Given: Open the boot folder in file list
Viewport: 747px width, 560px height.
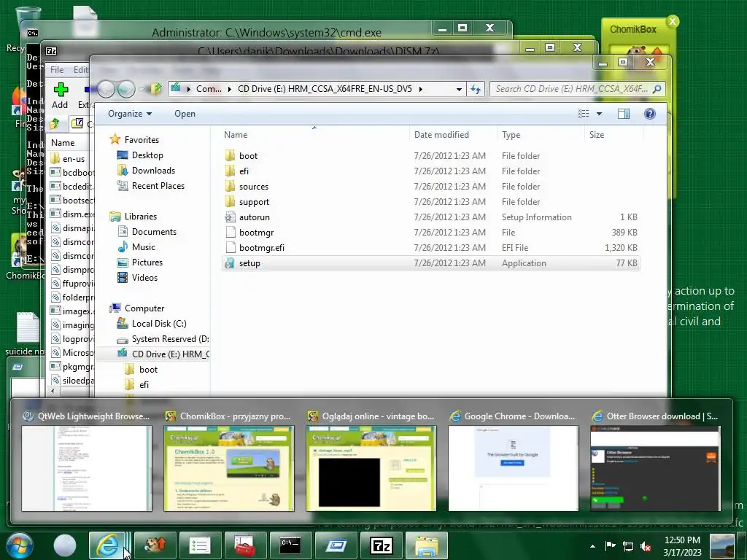Looking at the screenshot, I should point(430,156).
